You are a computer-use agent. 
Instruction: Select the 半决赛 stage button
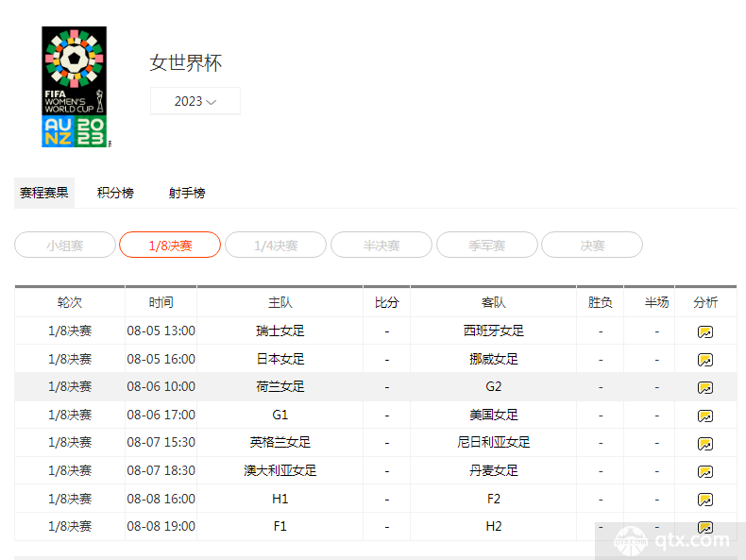381,245
